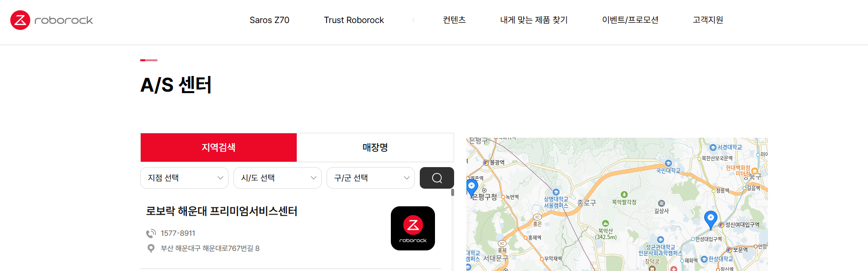Image resolution: width=868 pixels, height=271 pixels.
Task: Click the 무악재역 station label on map
Action: [553, 259]
